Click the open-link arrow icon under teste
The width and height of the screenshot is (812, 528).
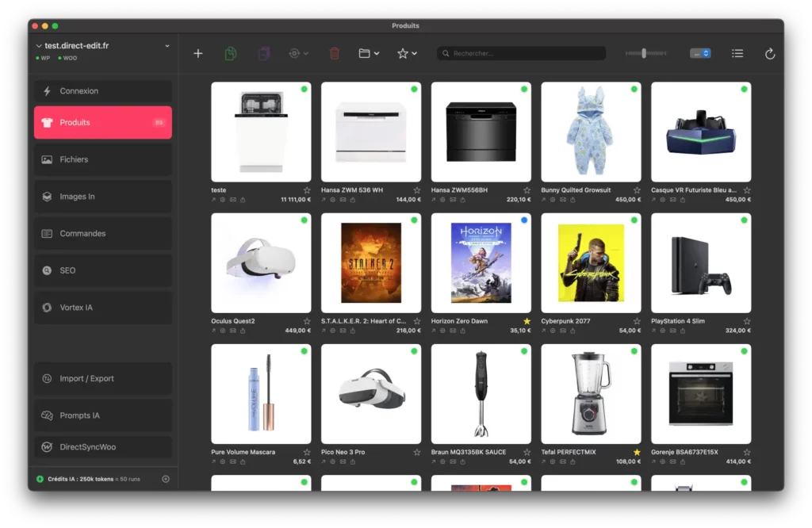coord(213,200)
